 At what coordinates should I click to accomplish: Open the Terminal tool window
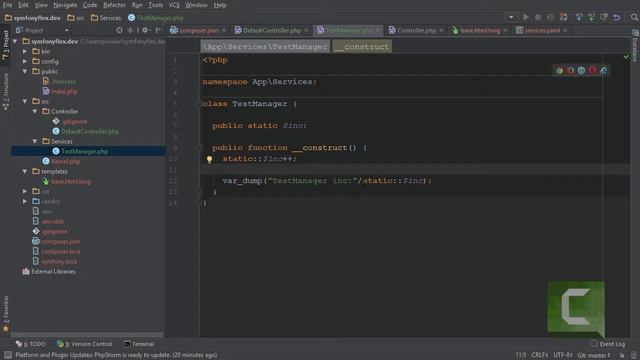pos(139,344)
